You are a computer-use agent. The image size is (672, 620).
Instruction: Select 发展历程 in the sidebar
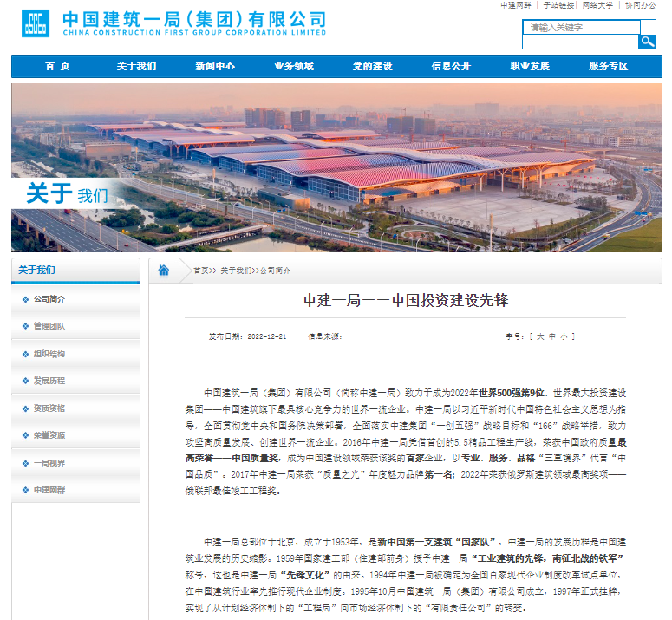click(x=49, y=381)
